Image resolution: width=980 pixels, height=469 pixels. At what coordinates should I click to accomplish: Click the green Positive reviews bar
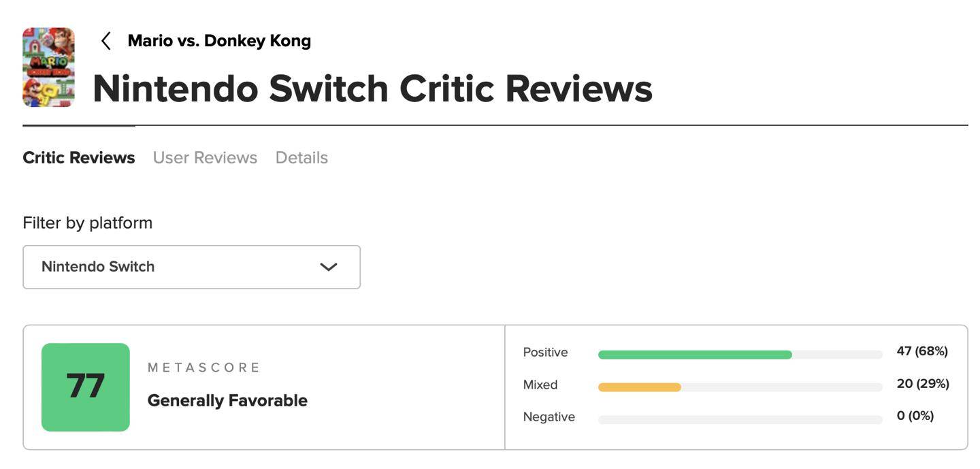pos(695,355)
